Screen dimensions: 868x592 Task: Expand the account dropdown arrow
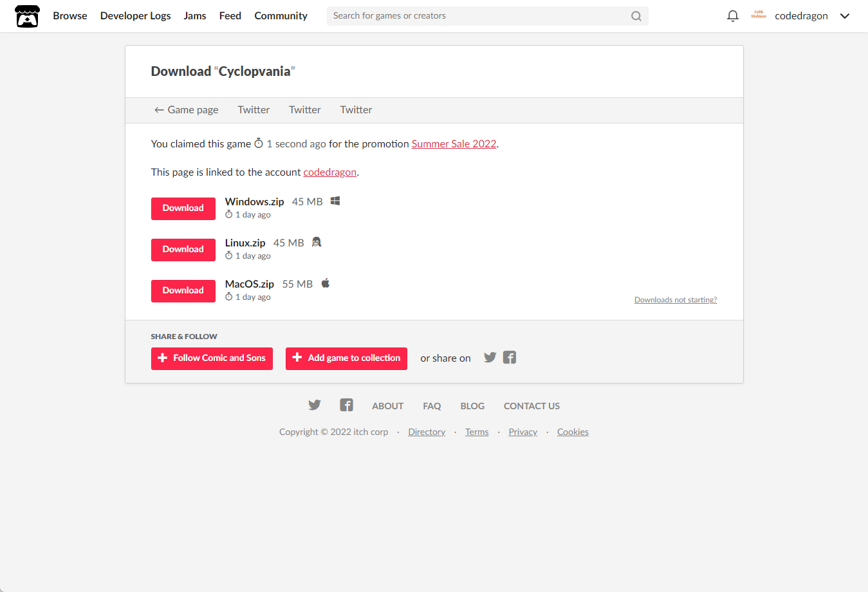(x=845, y=16)
